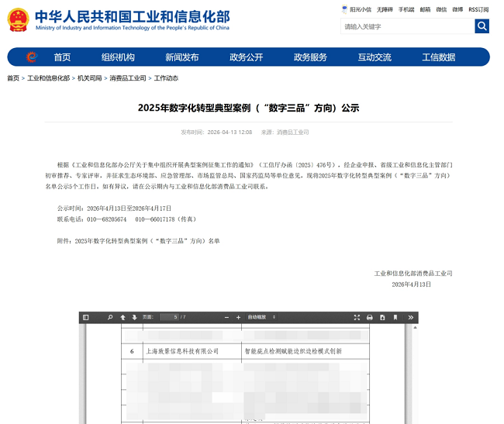504x424 pixels.
Task: Click the publish time 2026-04-13 12:08
Action: tap(230, 132)
